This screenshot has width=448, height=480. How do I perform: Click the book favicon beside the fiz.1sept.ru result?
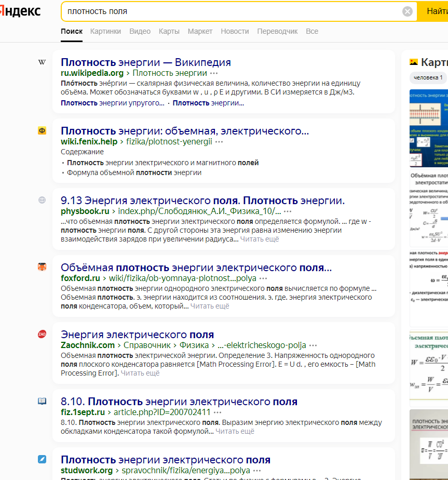[x=42, y=401]
